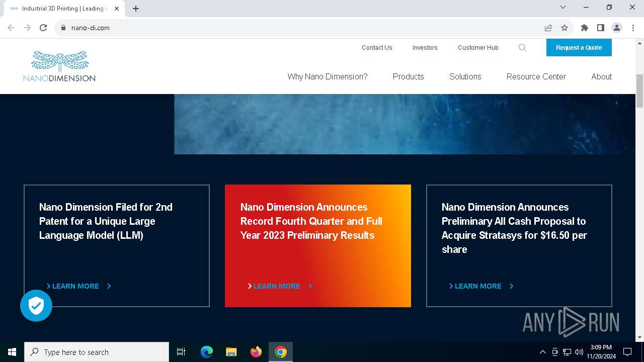
Task: Open Task View on taskbar
Action: point(181,352)
